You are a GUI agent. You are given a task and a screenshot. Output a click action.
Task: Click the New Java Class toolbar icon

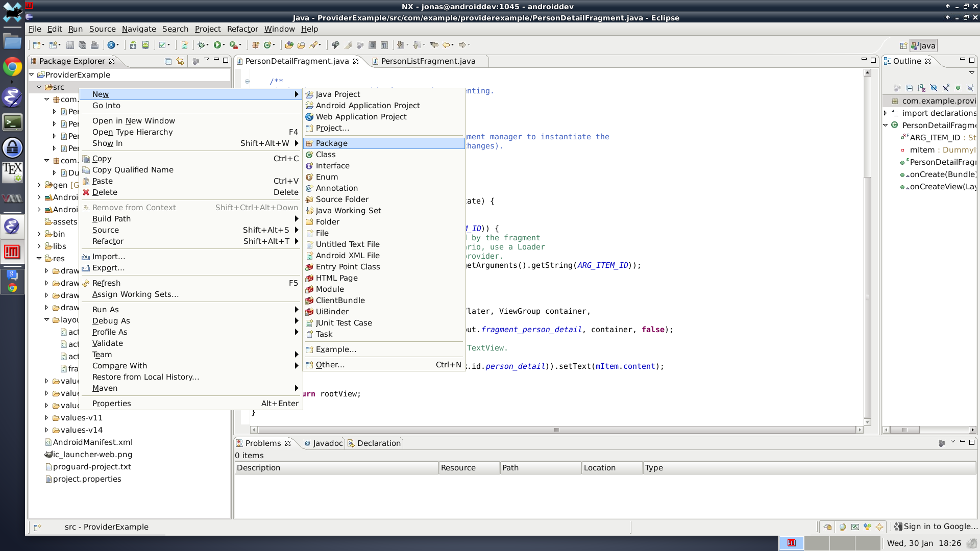click(x=267, y=45)
